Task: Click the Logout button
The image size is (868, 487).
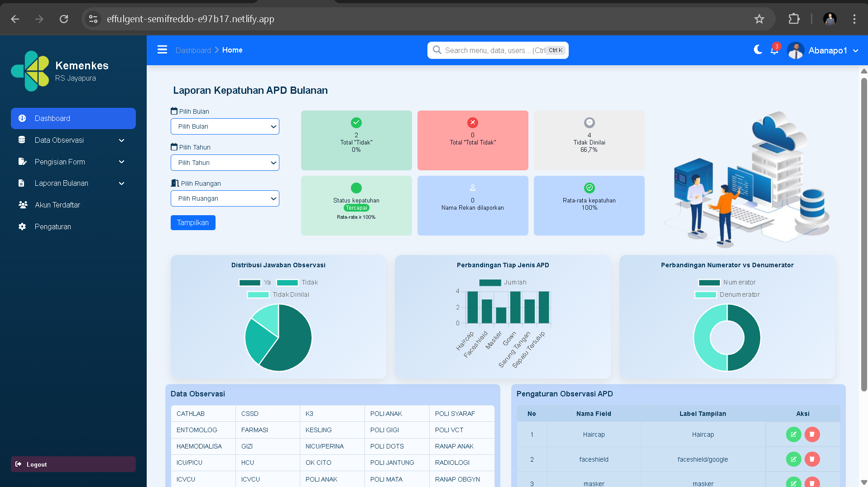Action: click(73, 464)
